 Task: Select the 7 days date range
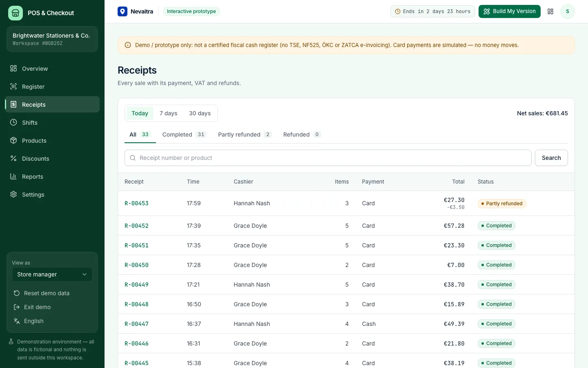click(168, 113)
